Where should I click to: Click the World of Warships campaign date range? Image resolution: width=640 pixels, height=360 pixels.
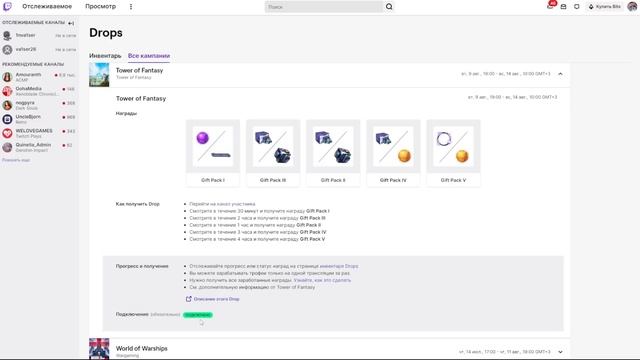click(504, 352)
